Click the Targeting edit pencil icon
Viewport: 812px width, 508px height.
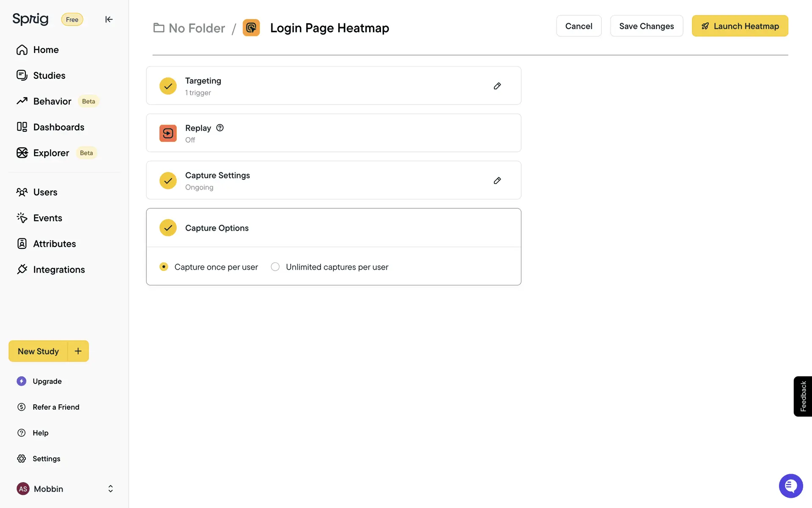[x=497, y=86]
